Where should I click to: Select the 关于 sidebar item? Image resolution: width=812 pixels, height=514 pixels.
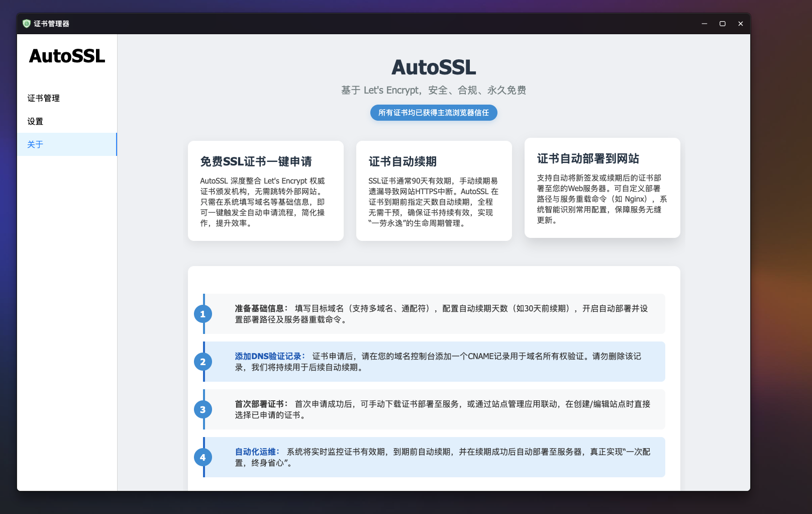pyautogui.click(x=67, y=144)
